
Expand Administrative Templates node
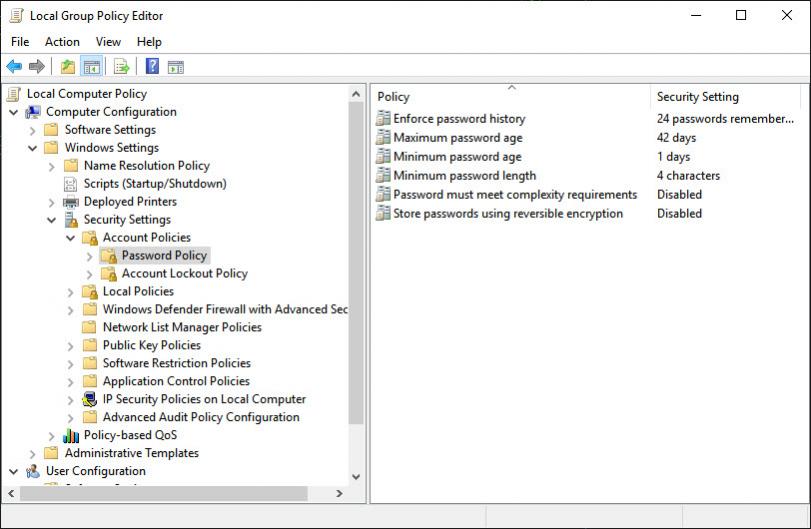[33, 454]
